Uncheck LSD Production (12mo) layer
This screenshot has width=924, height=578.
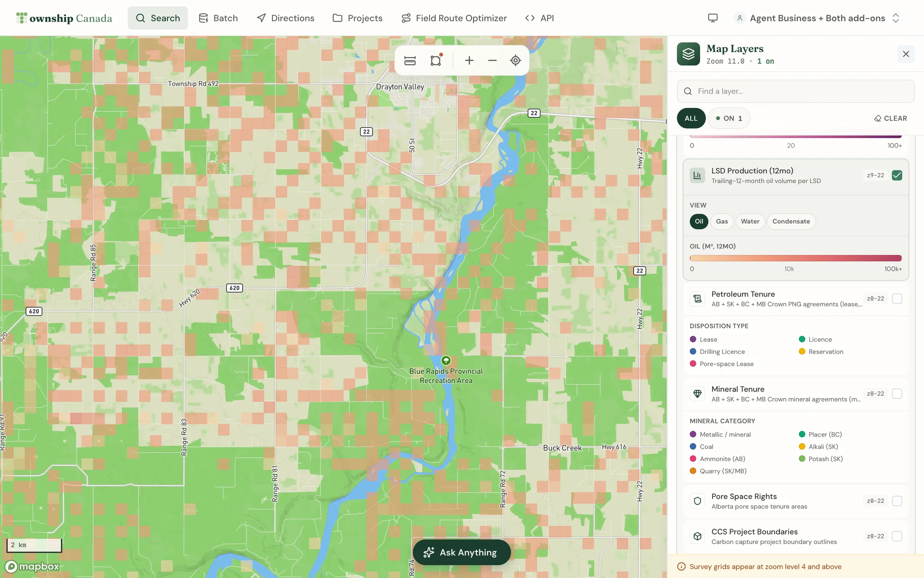point(897,175)
